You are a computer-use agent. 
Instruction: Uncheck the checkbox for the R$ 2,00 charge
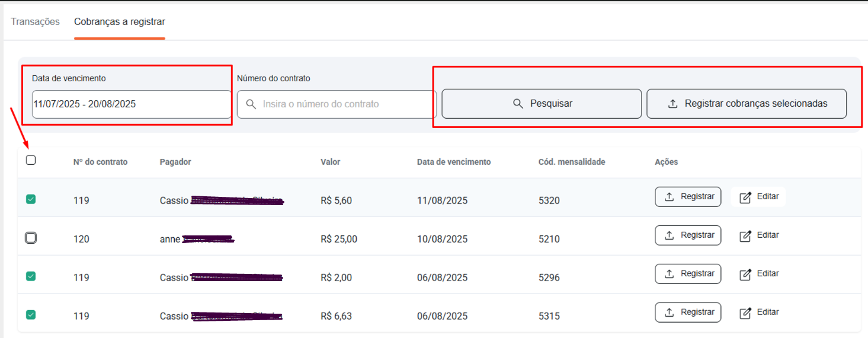[31, 276]
